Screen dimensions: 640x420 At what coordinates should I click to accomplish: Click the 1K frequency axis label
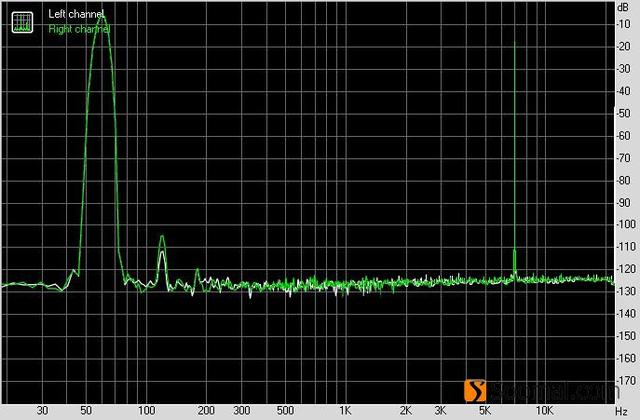[345, 411]
